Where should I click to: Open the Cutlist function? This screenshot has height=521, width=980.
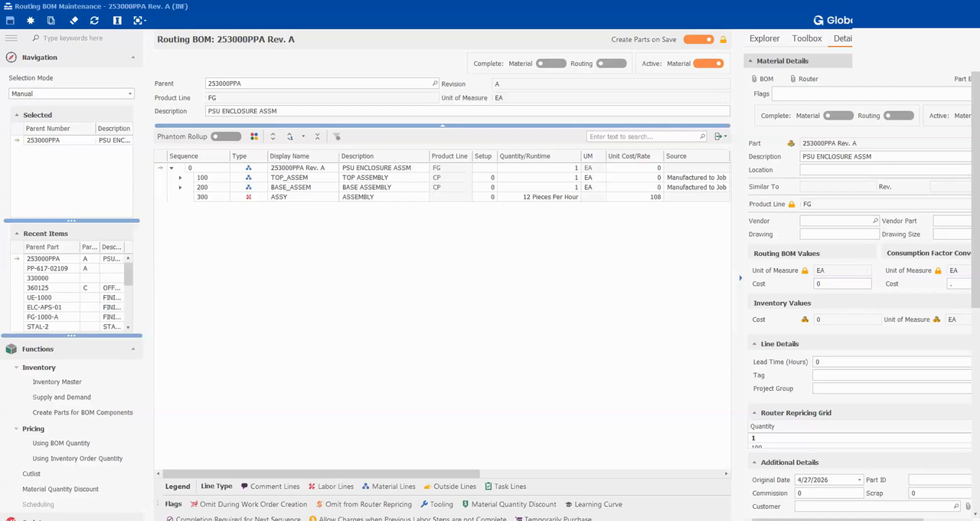pos(31,473)
